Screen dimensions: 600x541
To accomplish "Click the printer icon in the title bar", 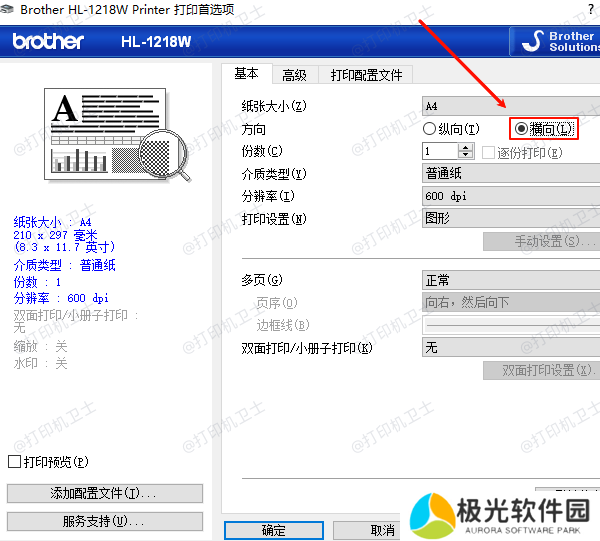I will pos(10,9).
